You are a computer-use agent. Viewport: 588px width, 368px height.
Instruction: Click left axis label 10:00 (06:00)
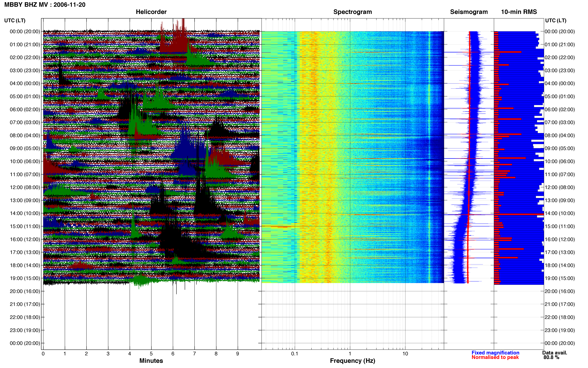[25, 161]
